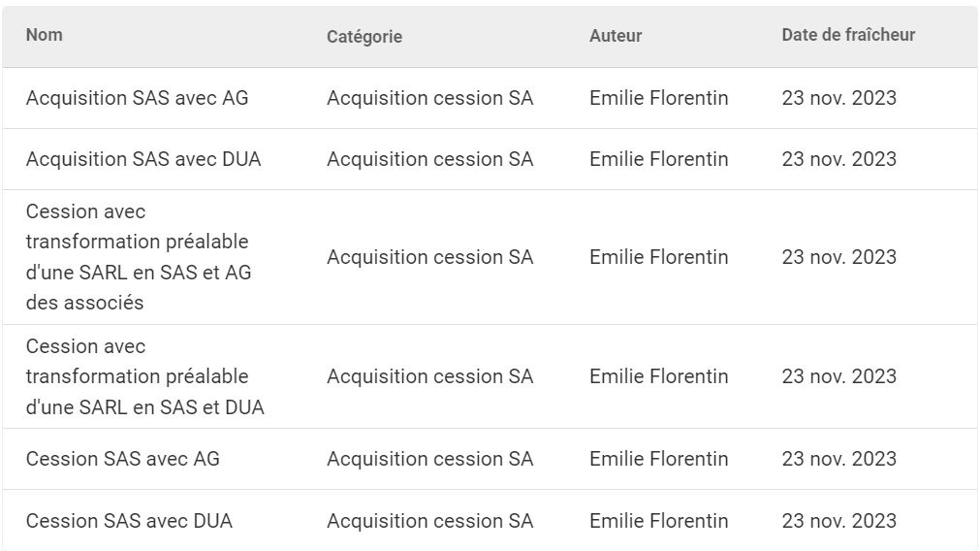Image resolution: width=980 pixels, height=551 pixels.
Task: Open the Acquisition SAS avec AG template
Action: [137, 98]
